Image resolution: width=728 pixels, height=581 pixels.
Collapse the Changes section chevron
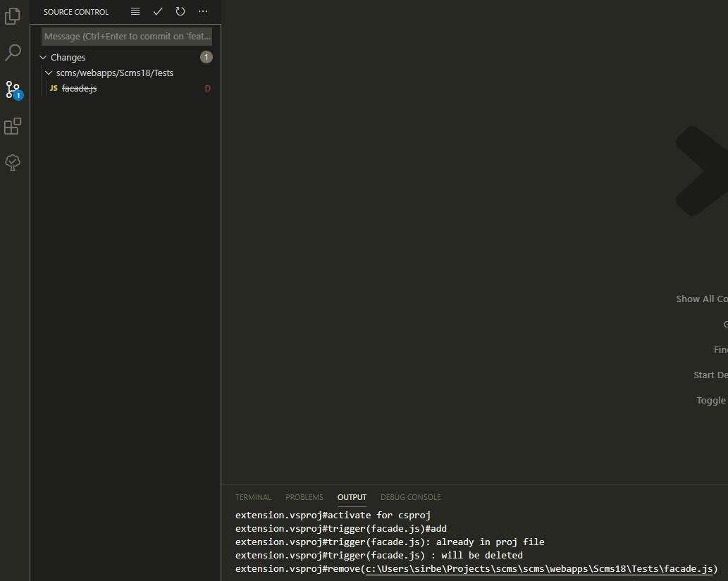[43, 57]
